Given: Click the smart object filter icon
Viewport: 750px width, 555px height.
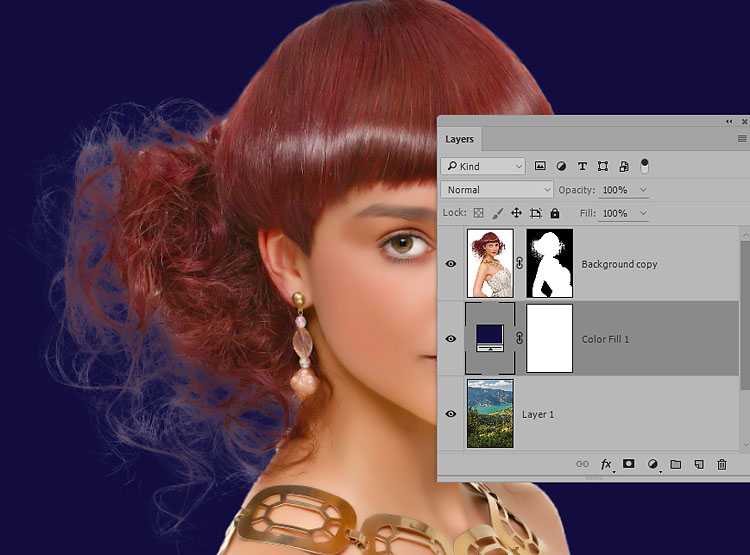Looking at the screenshot, I should coord(624,166).
